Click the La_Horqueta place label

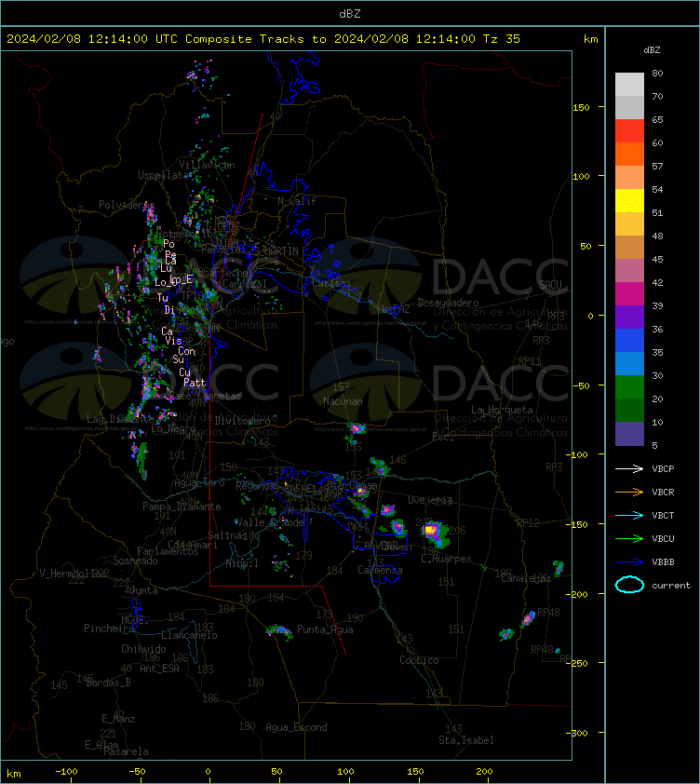pos(502,410)
